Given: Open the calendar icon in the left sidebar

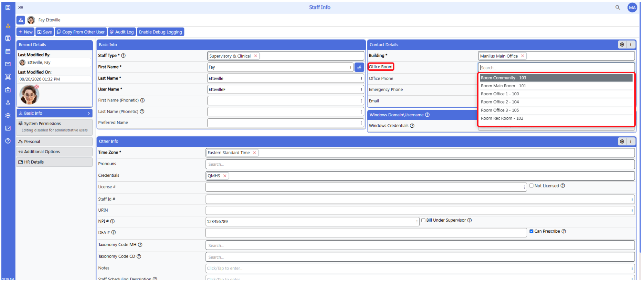Looking at the screenshot, I should (8, 51).
